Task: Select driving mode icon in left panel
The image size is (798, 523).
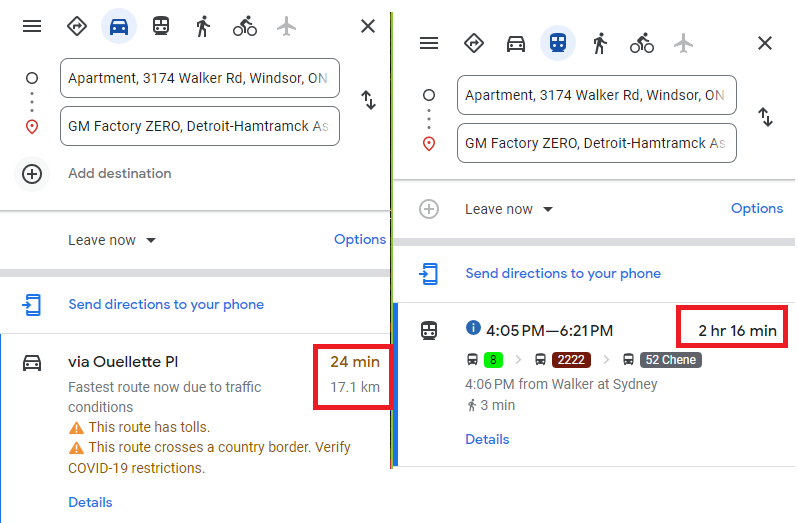Action: click(119, 26)
